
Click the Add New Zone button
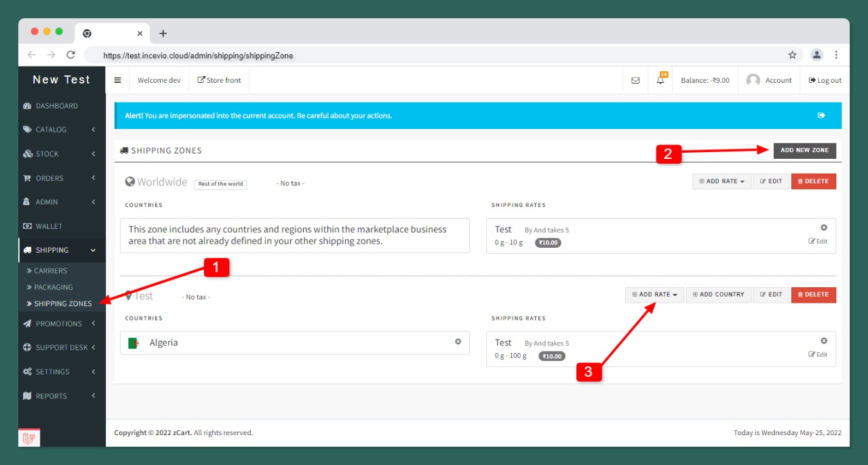(x=804, y=151)
